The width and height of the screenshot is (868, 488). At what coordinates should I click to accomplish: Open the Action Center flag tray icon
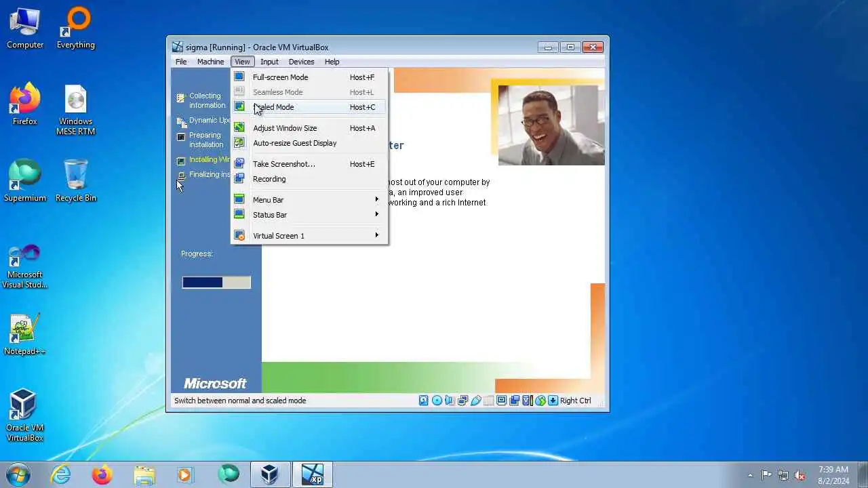[x=766, y=475]
